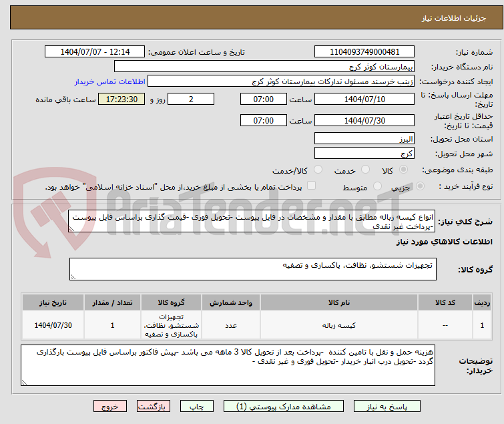Select the خدمت radio button
This screenshot has height=424, width=504.
[365, 170]
